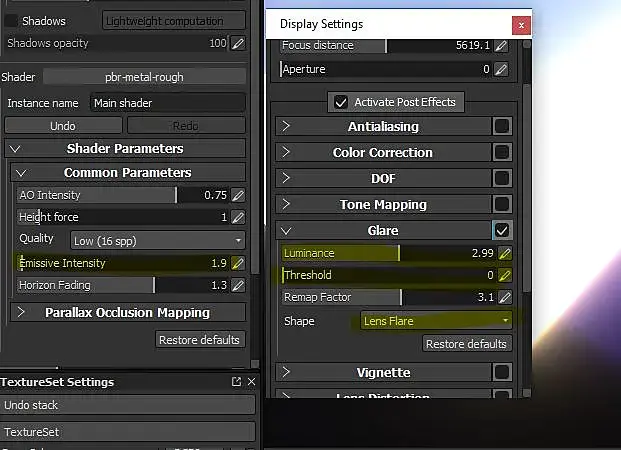This screenshot has height=450, width=621.
Task: Adjust the Remap Factor slider
Action: pyautogui.click(x=389, y=297)
